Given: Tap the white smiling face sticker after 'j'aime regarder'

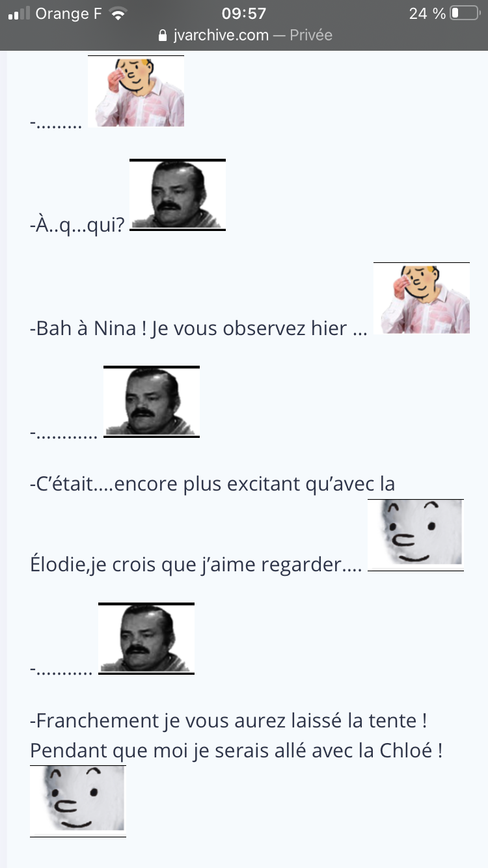Looking at the screenshot, I should coord(416,535).
